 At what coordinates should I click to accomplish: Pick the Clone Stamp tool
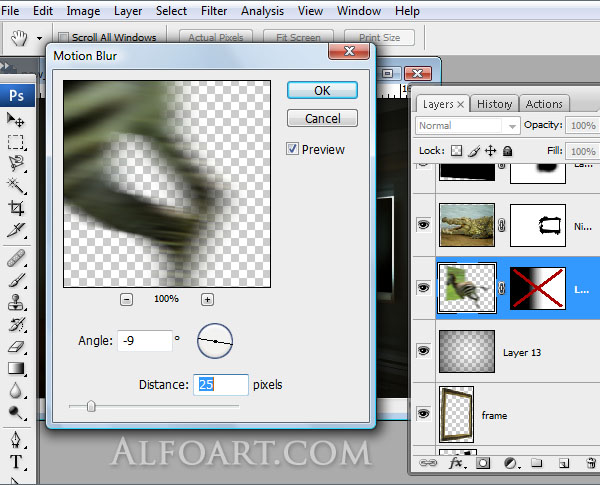16,303
